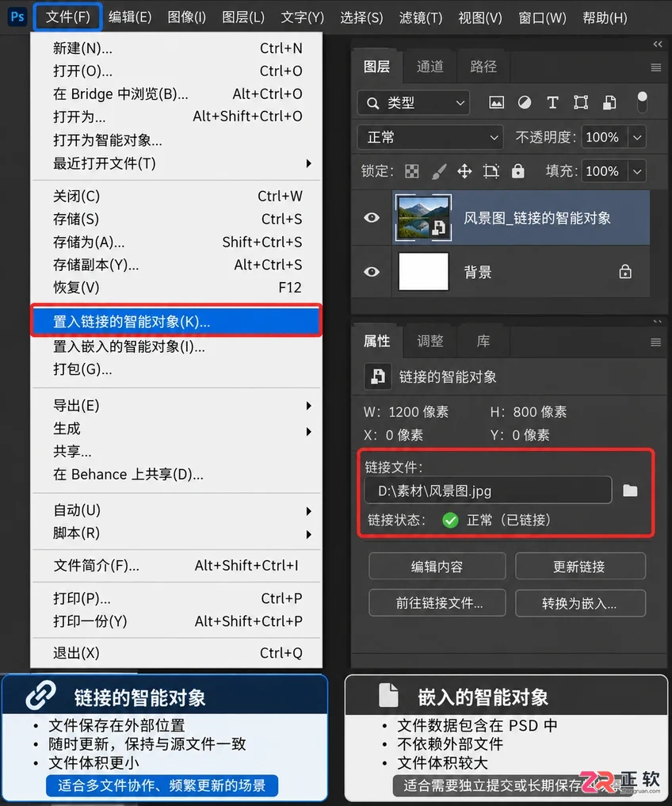Collapse the properties panel double-arrow icon
Image resolution: width=672 pixels, height=806 pixels.
point(658,321)
